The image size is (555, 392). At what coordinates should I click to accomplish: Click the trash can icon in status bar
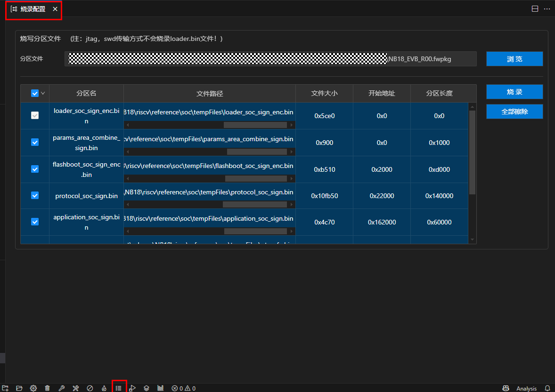coord(48,388)
